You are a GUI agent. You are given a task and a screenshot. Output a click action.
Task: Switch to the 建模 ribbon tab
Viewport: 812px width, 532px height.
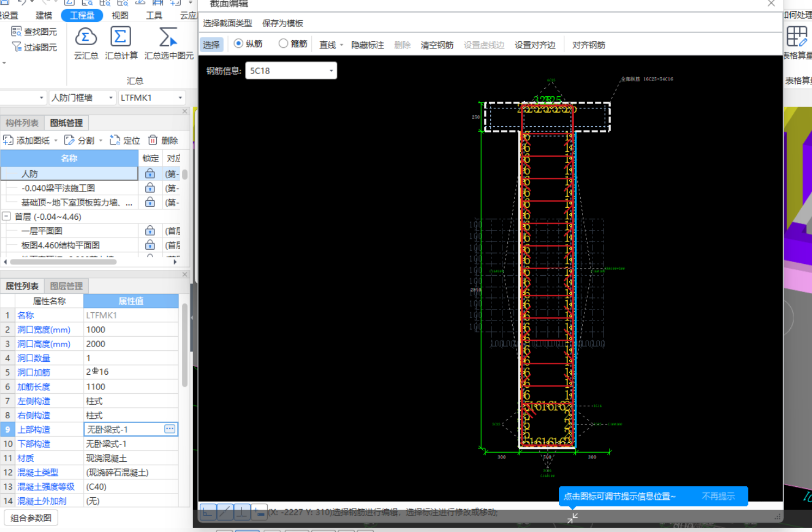tap(44, 16)
